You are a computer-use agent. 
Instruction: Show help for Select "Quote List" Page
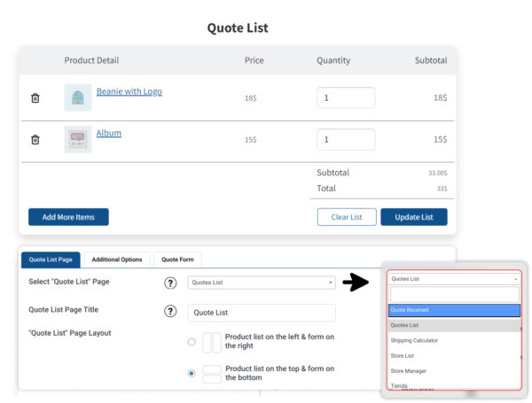(170, 283)
